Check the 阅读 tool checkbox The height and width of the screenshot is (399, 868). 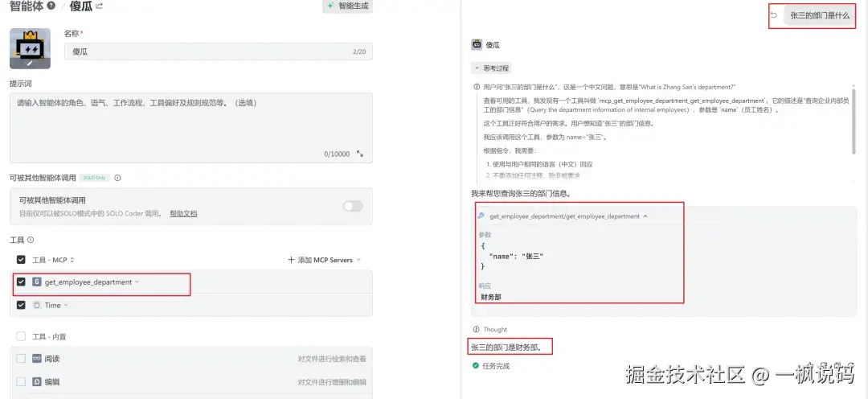click(21, 359)
